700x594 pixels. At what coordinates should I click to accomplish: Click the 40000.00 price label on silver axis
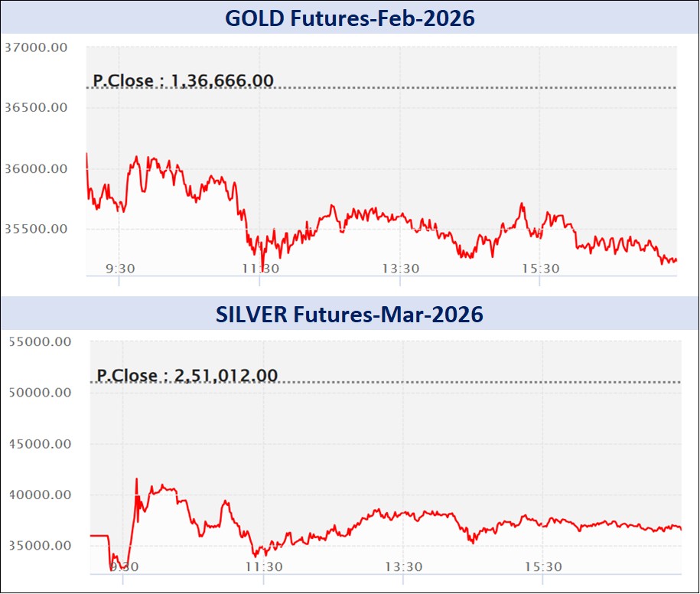[x=38, y=494]
